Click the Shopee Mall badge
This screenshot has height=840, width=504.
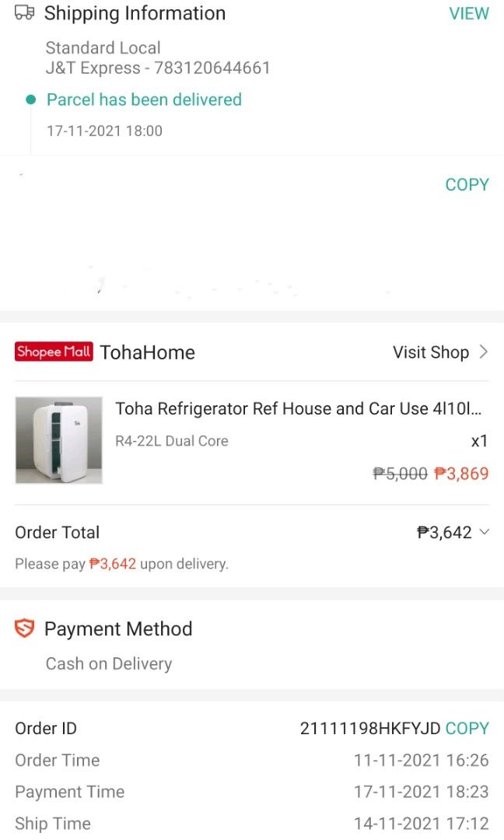(53, 352)
